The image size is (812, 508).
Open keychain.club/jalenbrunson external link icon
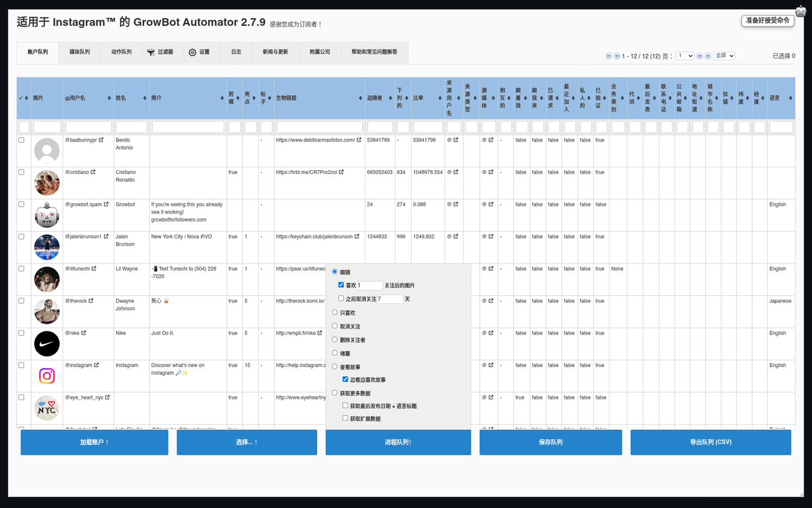click(357, 237)
